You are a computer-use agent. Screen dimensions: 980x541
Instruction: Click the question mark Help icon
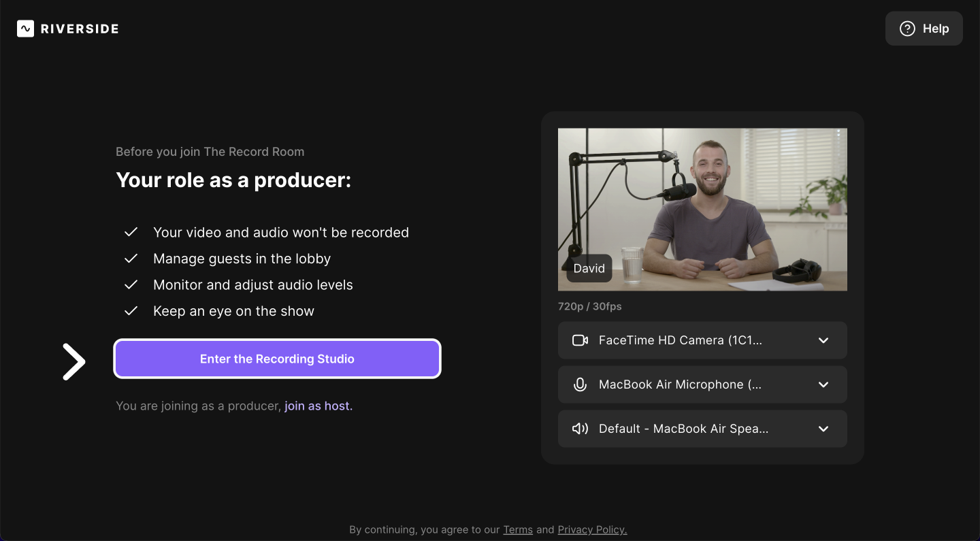907,29
